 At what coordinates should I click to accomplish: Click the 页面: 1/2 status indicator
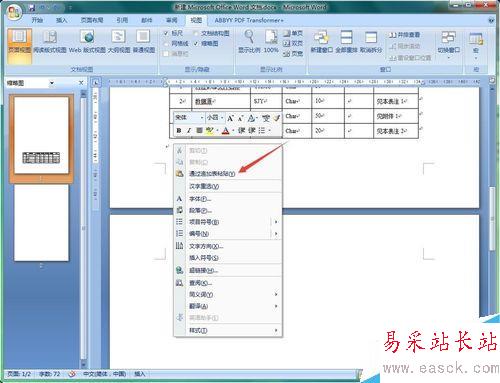[x=19, y=374]
